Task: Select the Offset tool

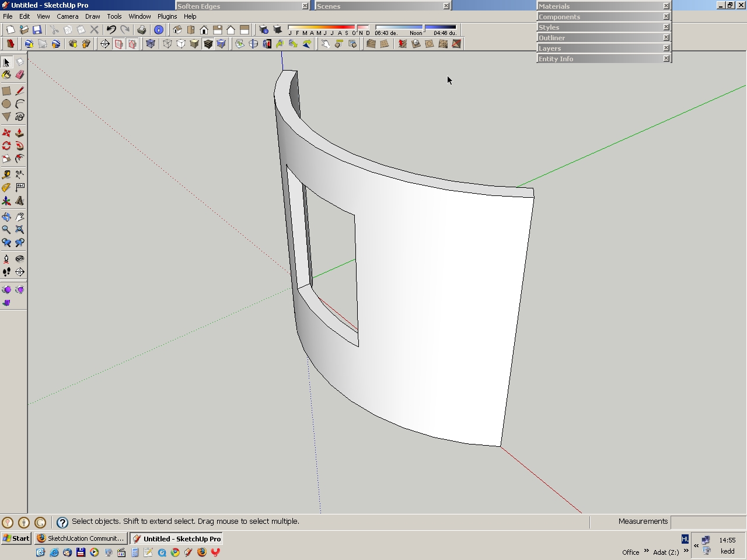Action: tap(20, 159)
